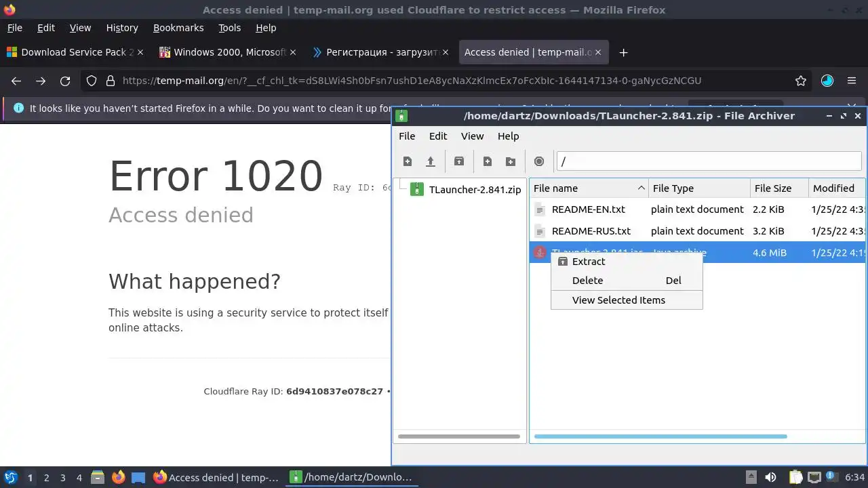Viewport: 868px width, 488px height.
Task: Click New archive icon in File Archiver toolbar
Action: [408, 161]
